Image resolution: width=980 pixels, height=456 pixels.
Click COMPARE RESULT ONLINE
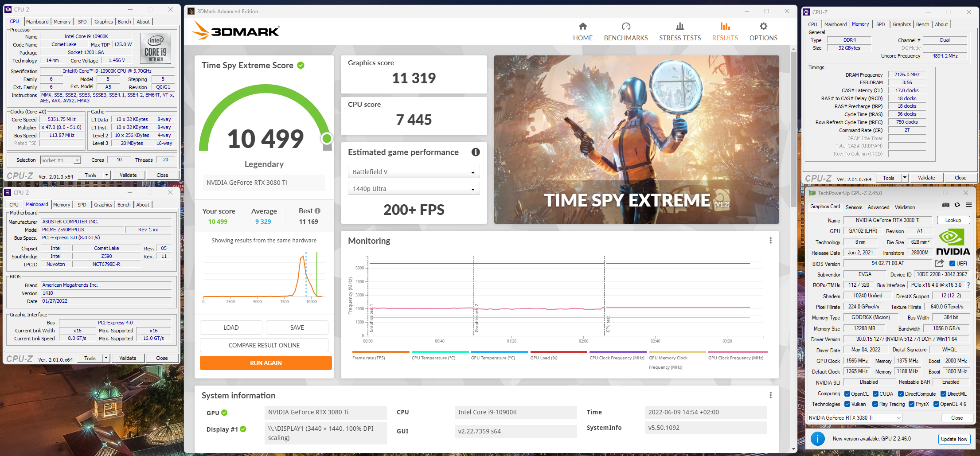264,345
